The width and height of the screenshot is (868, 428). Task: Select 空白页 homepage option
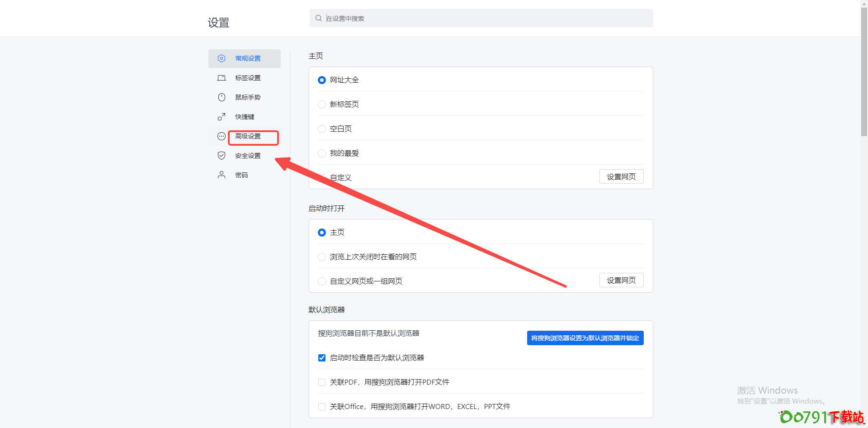pos(322,129)
